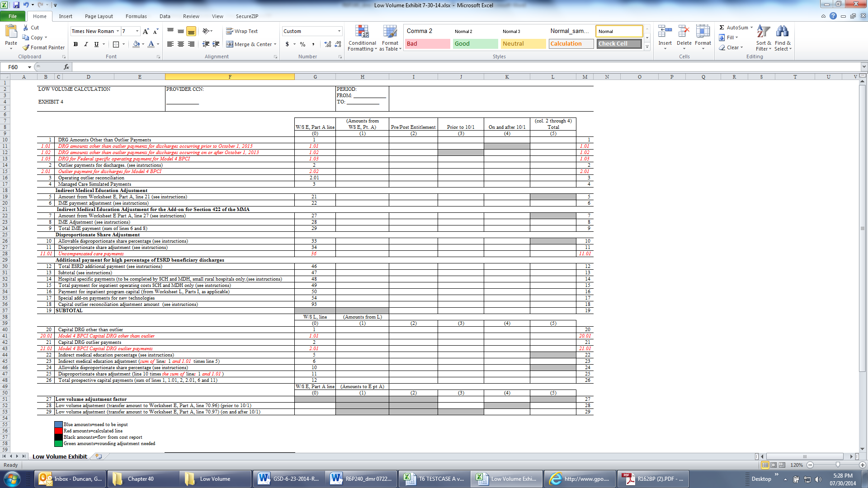Click the zoom slider handle
868x488 pixels.
(838, 465)
